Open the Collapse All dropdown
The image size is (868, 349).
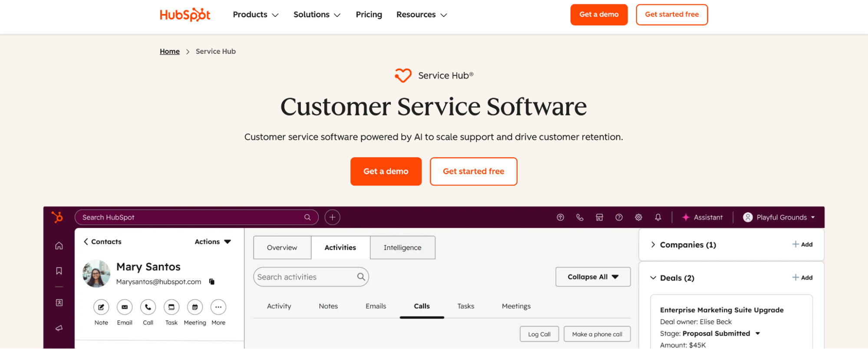click(593, 277)
